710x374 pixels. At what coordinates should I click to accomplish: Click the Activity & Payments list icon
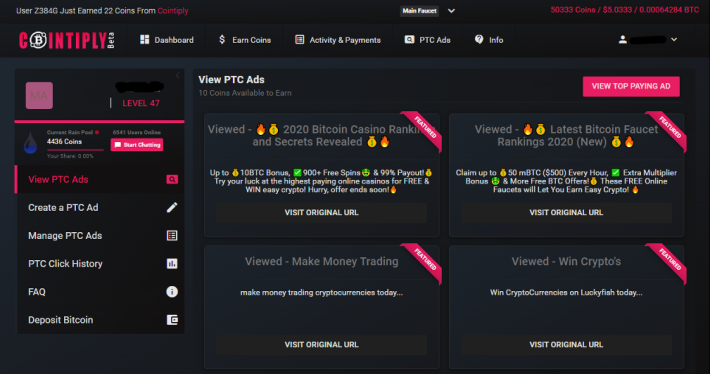point(299,40)
